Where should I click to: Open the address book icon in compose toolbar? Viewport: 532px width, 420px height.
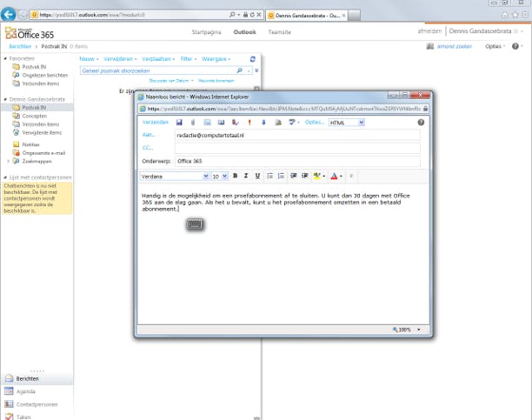point(221,123)
